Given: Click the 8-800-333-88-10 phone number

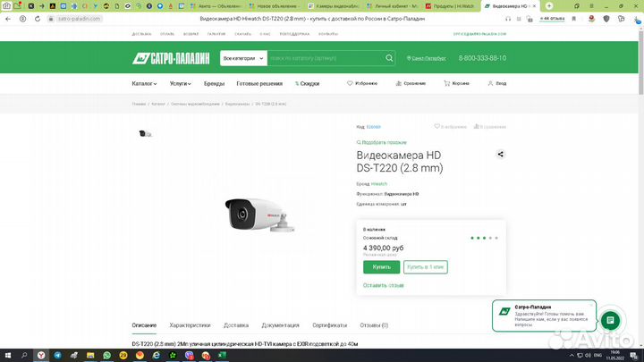Looking at the screenshot, I should tap(482, 58).
